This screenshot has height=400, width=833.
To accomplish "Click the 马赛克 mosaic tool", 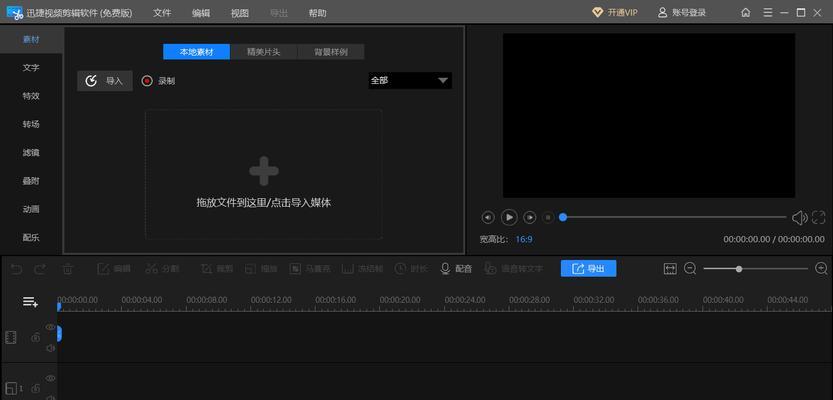I will pyautogui.click(x=310, y=269).
